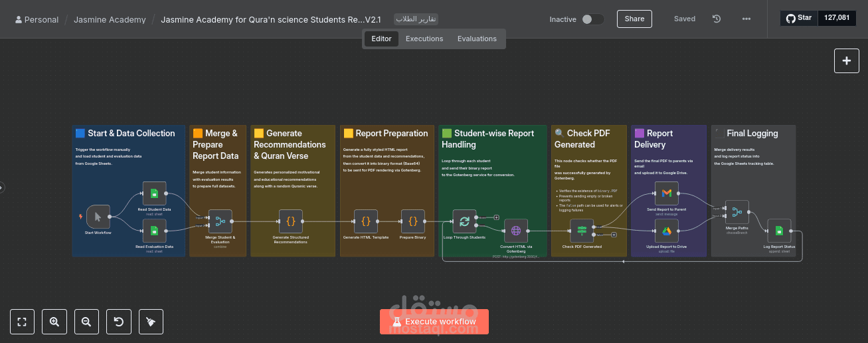Click Execute workflow button
The width and height of the screenshot is (868, 343).
434,322
